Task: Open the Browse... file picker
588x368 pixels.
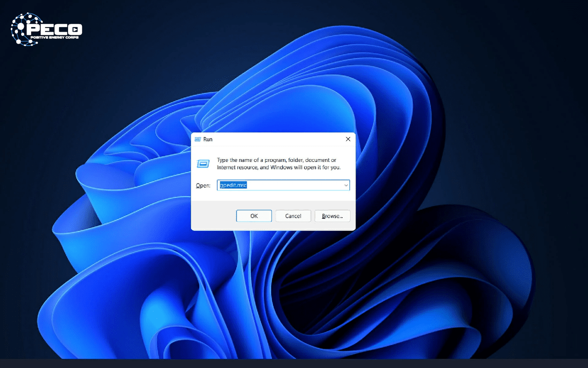Action: pyautogui.click(x=333, y=216)
